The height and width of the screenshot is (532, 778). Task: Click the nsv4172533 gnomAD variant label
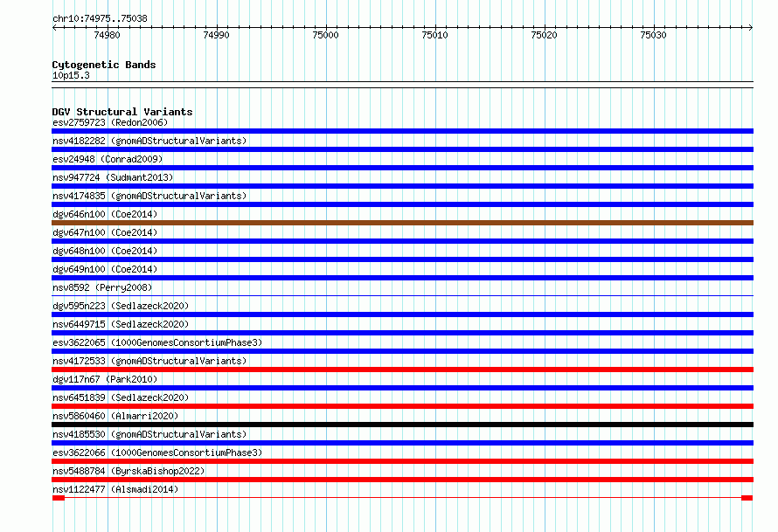pyautogui.click(x=149, y=361)
